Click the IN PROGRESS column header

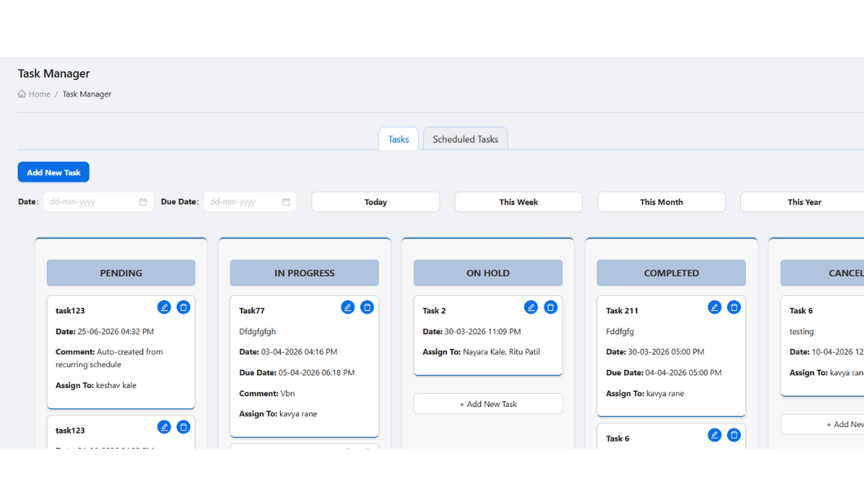tap(305, 273)
